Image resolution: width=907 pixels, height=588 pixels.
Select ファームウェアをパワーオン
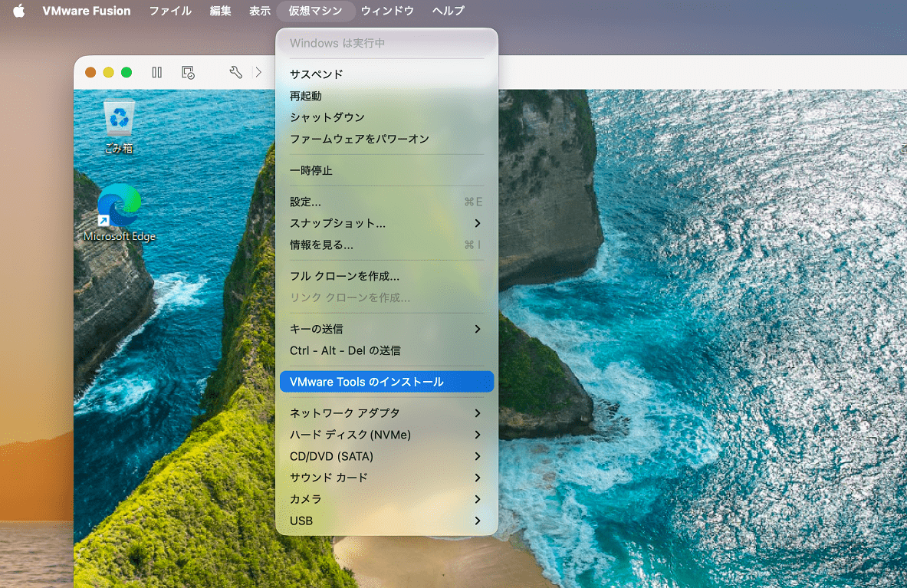(x=386, y=139)
